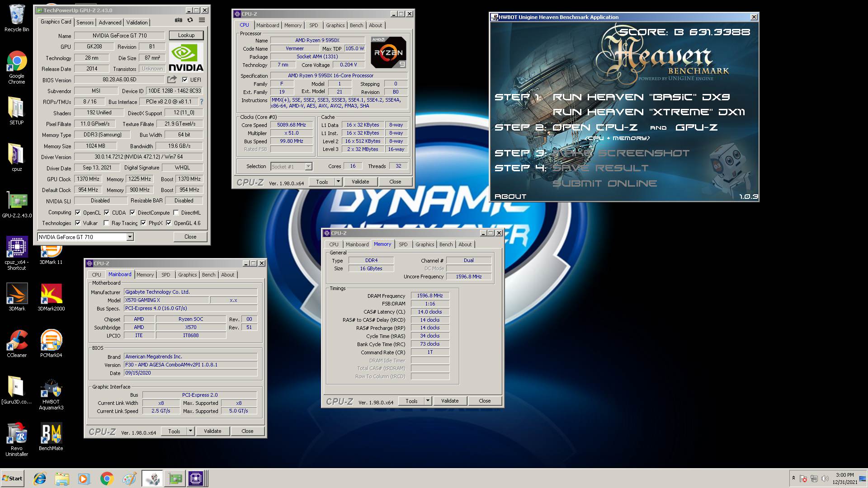Viewport: 868px width, 488px height.
Task: Switch to the Advanced tab in GPU-Z
Action: click(x=110, y=22)
